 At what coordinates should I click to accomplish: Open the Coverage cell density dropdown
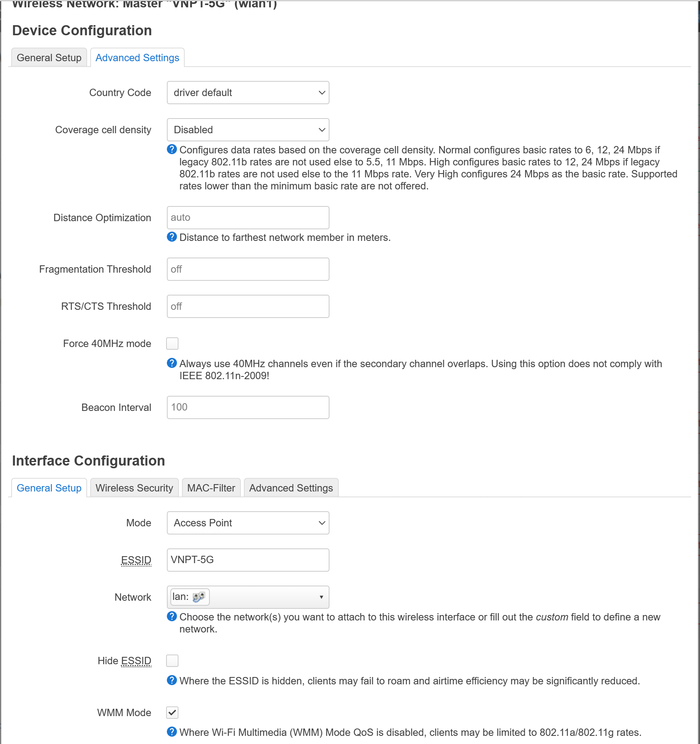coord(248,130)
